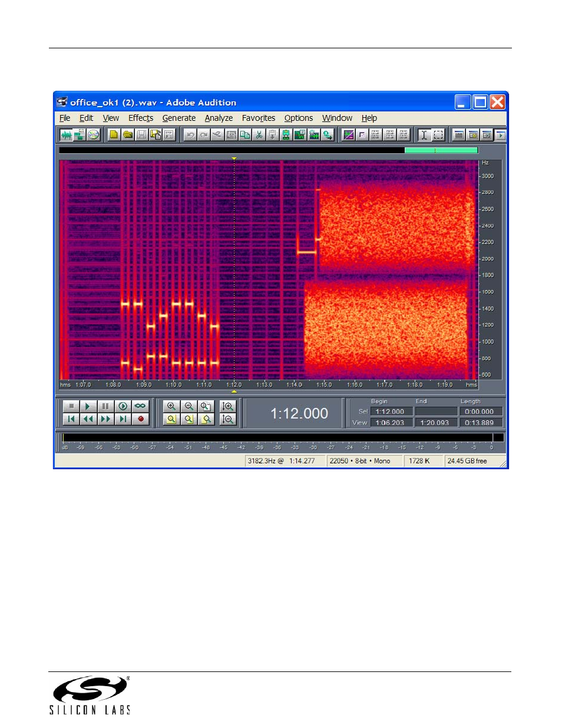Paste audio from the clipboard
The height and width of the screenshot is (728, 562).
(272, 134)
